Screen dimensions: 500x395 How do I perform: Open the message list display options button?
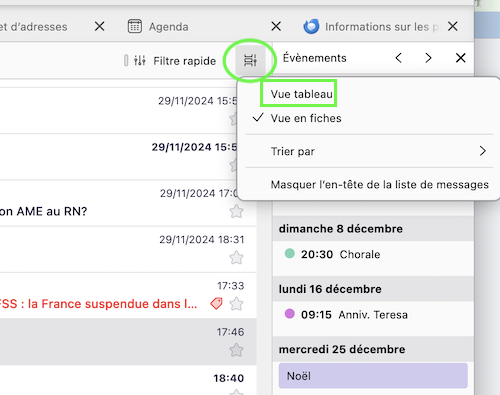tap(250, 60)
